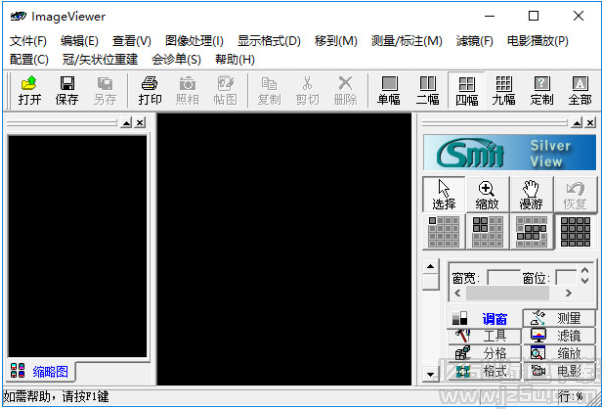603x409 pixels.
Task: Click the left arrow of window-level scrollbar
Action: point(458,293)
